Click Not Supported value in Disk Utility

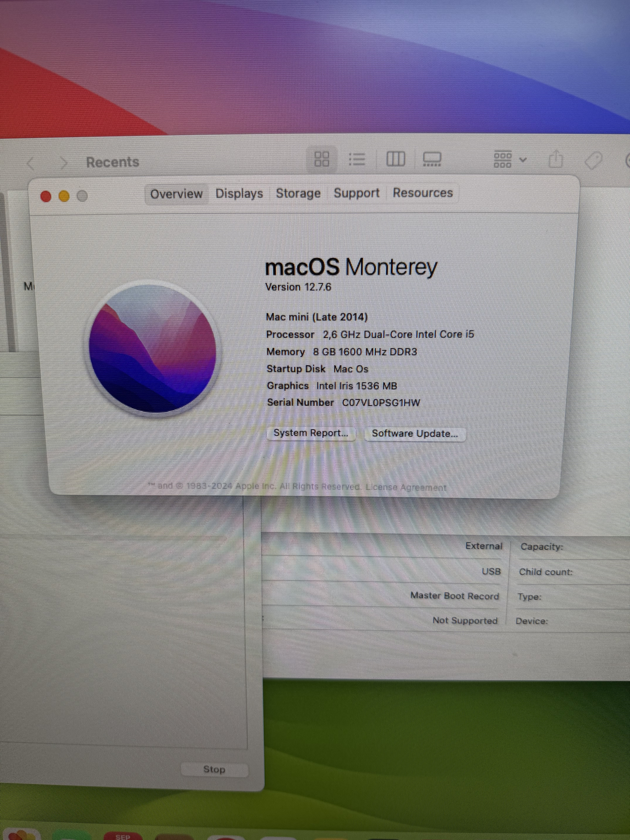click(465, 620)
